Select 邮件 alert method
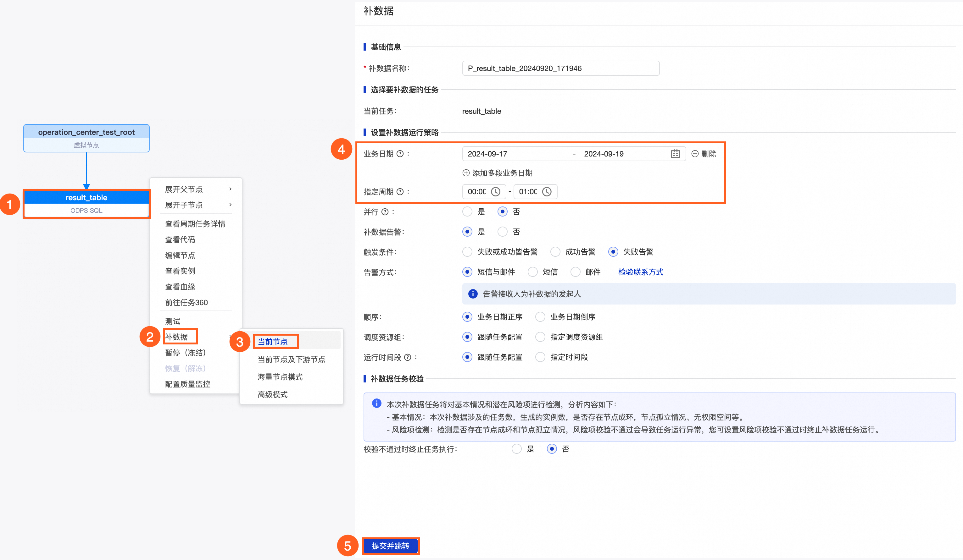Image resolution: width=963 pixels, height=560 pixels. coord(575,272)
